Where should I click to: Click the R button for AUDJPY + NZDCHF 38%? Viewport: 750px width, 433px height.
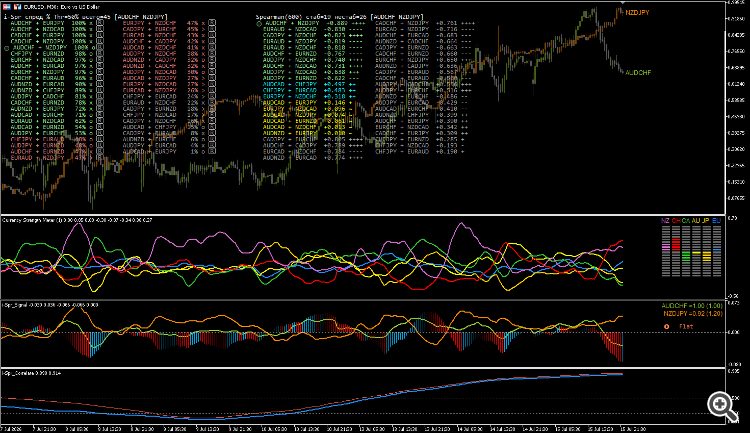(x=212, y=54)
